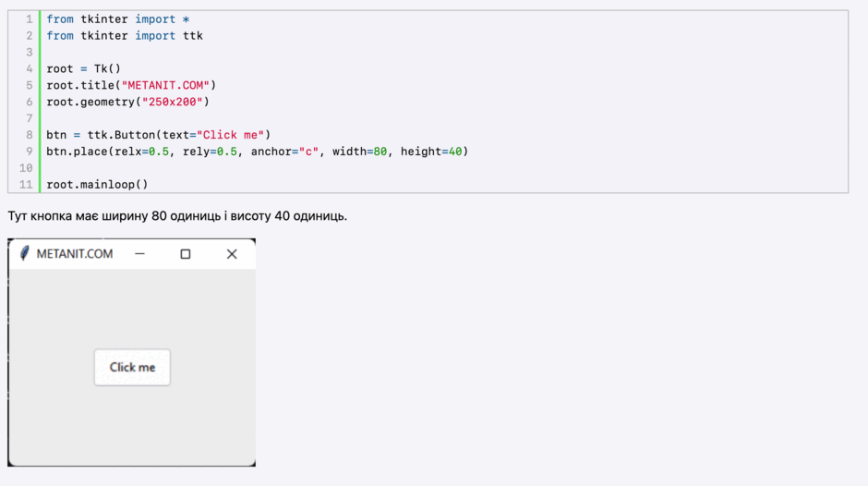This screenshot has width=868, height=486.
Task: Click code line "root = Tk()"
Action: pos(84,68)
